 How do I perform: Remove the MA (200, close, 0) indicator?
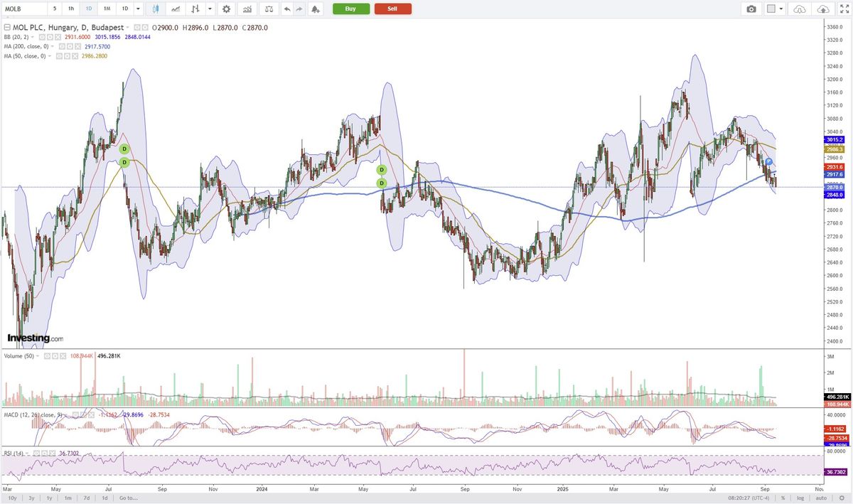[77, 46]
